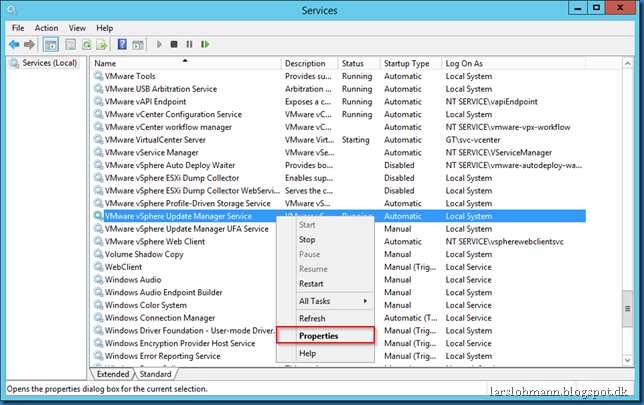
Task: Click GT\svc-vcenter log on cell
Action: (473, 140)
